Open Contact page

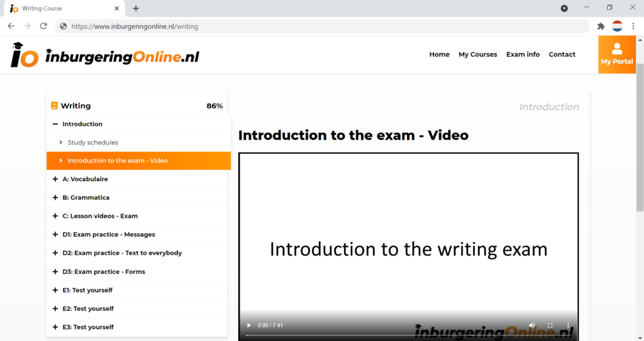(562, 54)
